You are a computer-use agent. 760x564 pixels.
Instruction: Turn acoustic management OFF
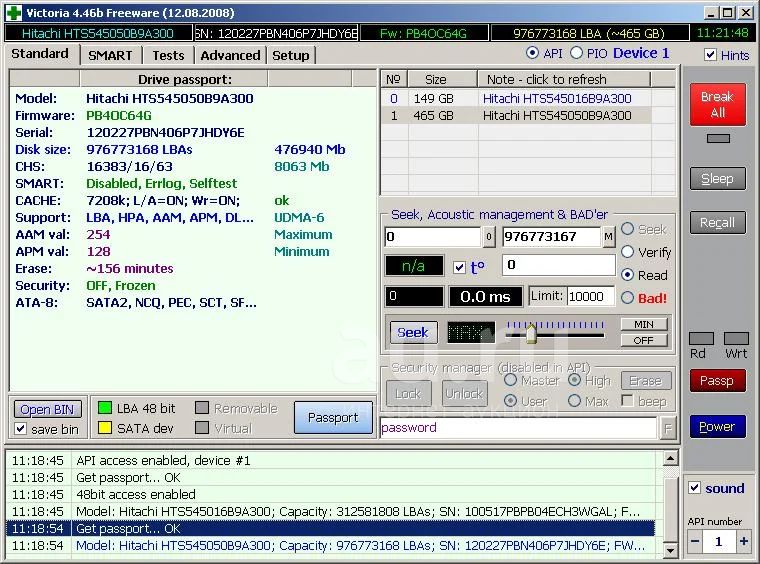[644, 340]
